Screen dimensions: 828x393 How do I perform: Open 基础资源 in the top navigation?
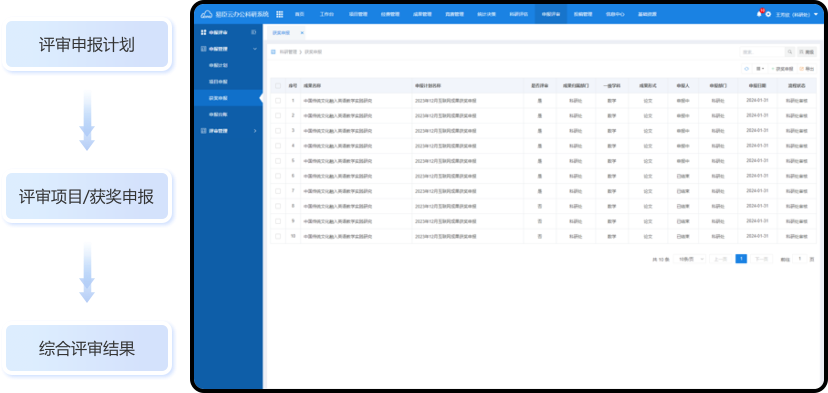(647, 14)
